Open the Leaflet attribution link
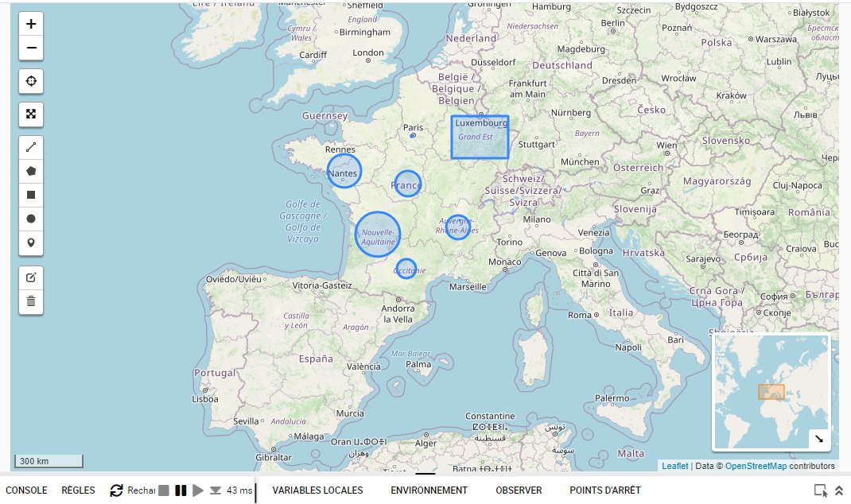 (x=674, y=466)
